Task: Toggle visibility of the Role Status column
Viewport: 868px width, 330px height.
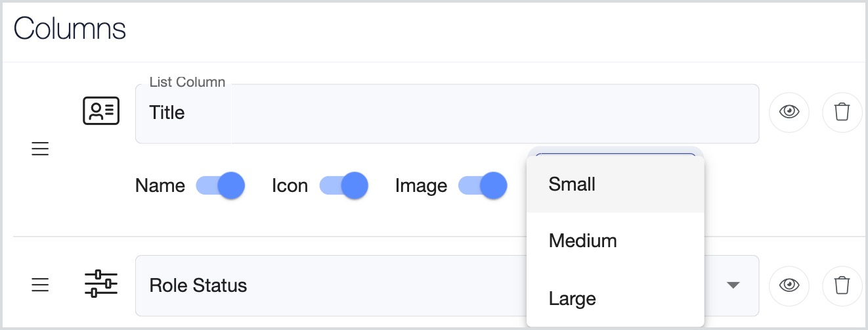Action: point(789,285)
